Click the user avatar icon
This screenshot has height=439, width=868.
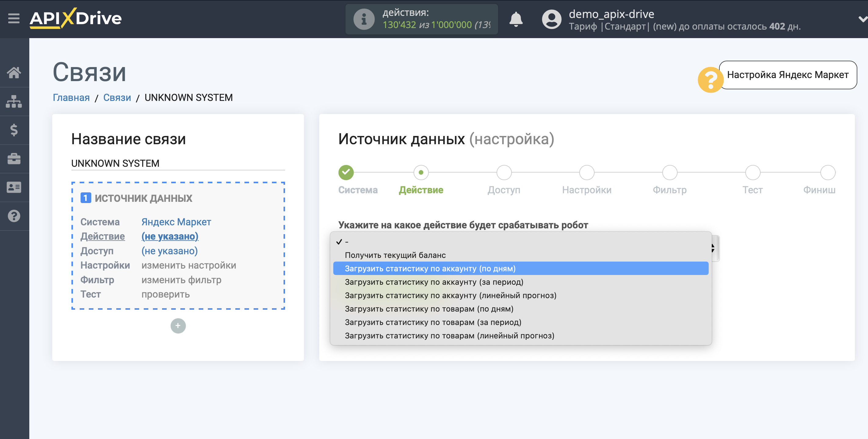pyautogui.click(x=552, y=19)
